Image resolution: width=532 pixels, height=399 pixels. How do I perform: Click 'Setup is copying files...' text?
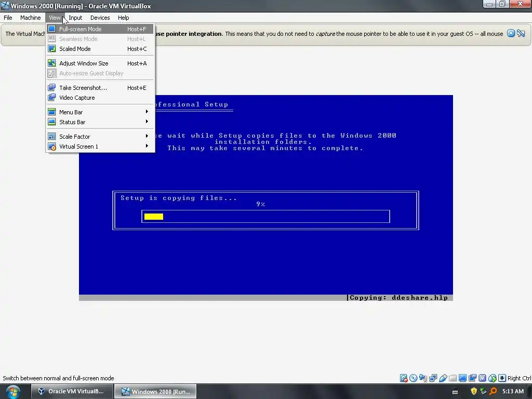tap(179, 198)
